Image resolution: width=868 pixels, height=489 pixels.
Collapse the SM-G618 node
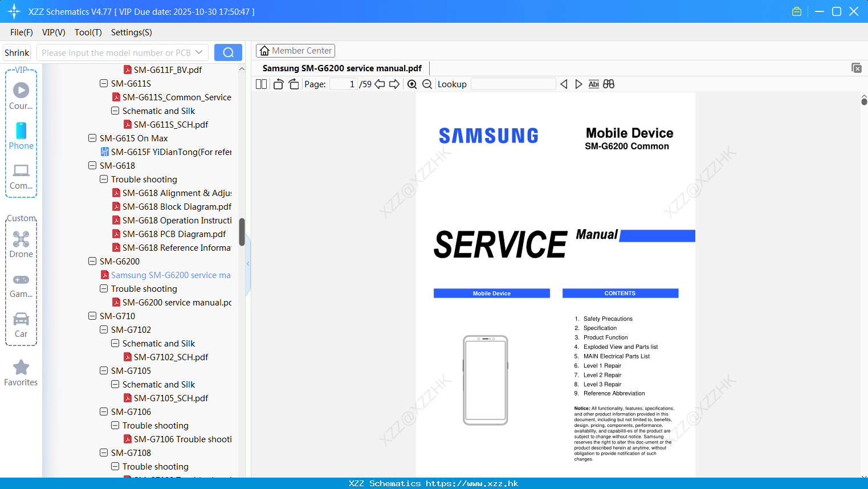pos(92,165)
